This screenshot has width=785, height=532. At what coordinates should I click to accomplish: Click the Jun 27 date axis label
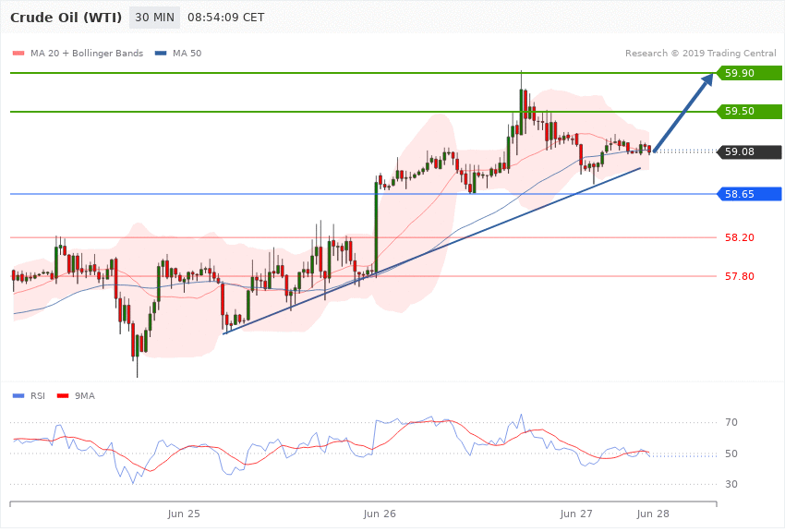[x=576, y=514]
